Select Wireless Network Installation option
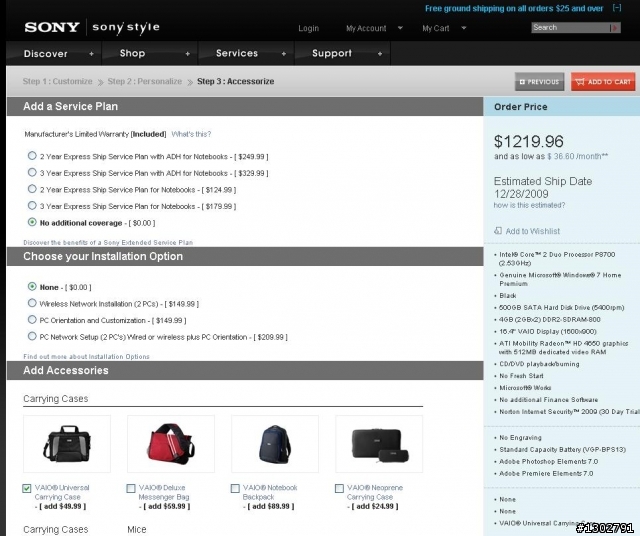The image size is (640, 536). (32, 303)
